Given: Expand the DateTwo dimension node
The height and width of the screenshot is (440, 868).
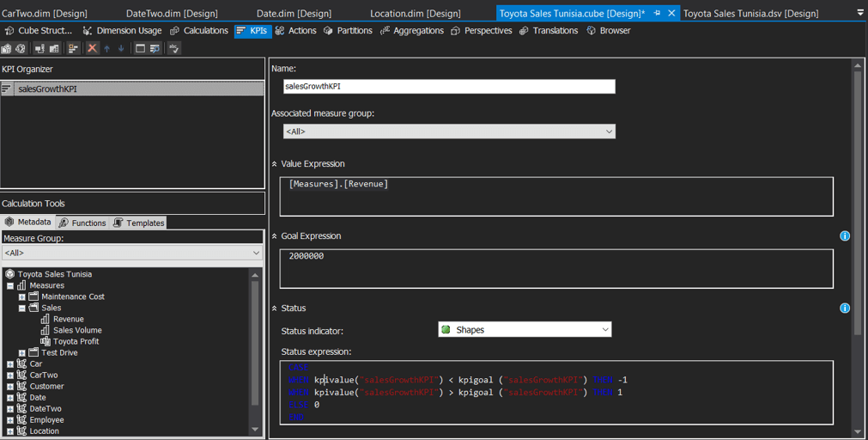Looking at the screenshot, I should [x=10, y=409].
